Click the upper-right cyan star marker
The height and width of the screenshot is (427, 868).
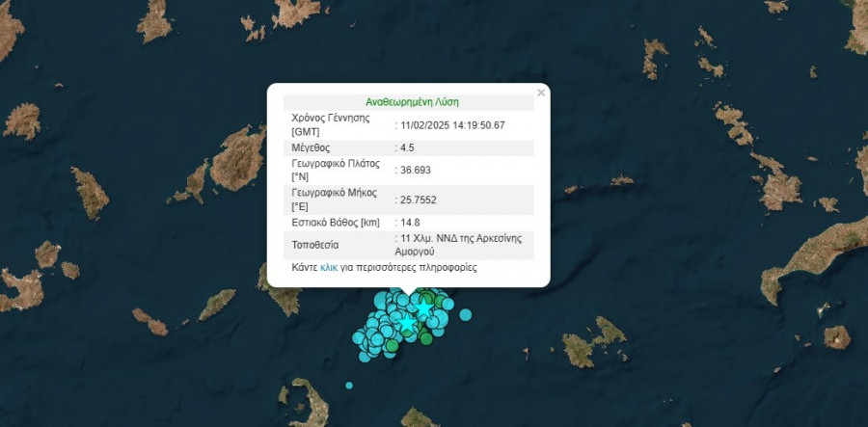tap(424, 308)
